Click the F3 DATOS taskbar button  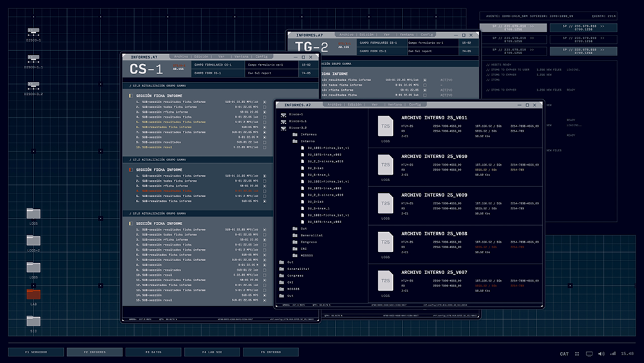[153, 352]
